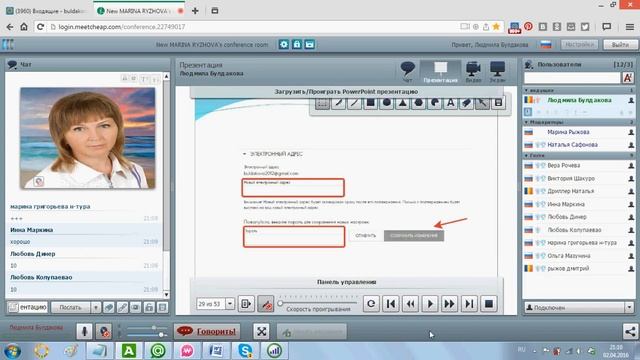The height and width of the screenshot is (360, 640).
Task: Switch to the Видео tab
Action: (x=473, y=71)
